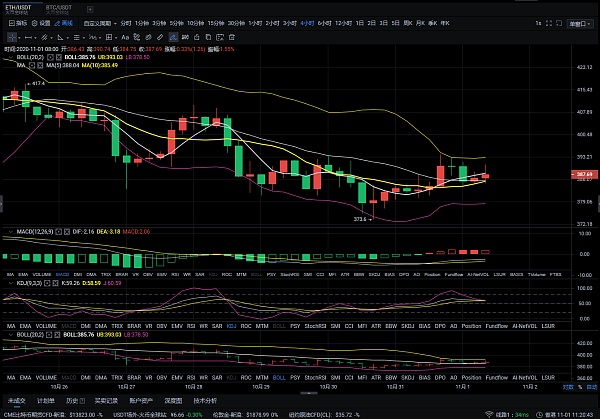Click the save chart image icon
The image size is (600, 419).
click(220, 37)
